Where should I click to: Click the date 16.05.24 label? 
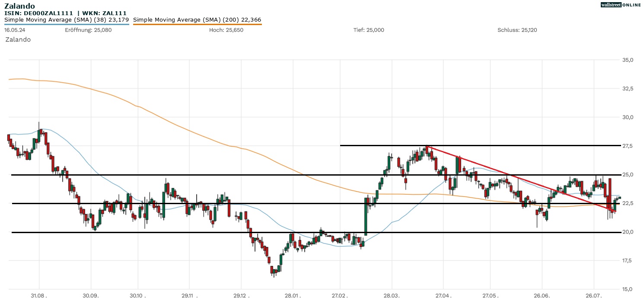pyautogui.click(x=14, y=30)
